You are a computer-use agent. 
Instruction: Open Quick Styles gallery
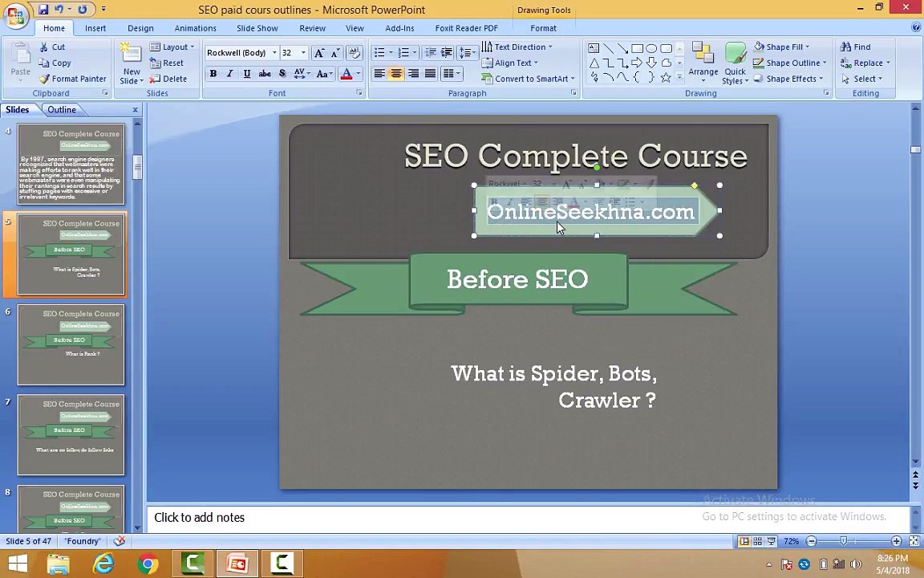pos(735,63)
